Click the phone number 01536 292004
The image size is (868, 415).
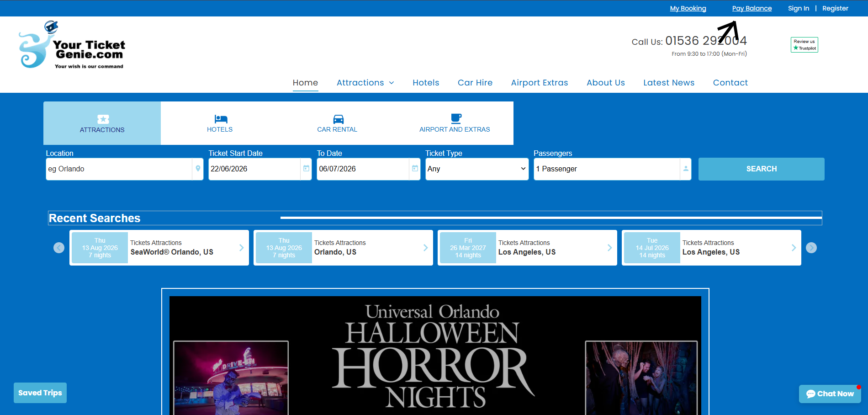click(x=706, y=41)
